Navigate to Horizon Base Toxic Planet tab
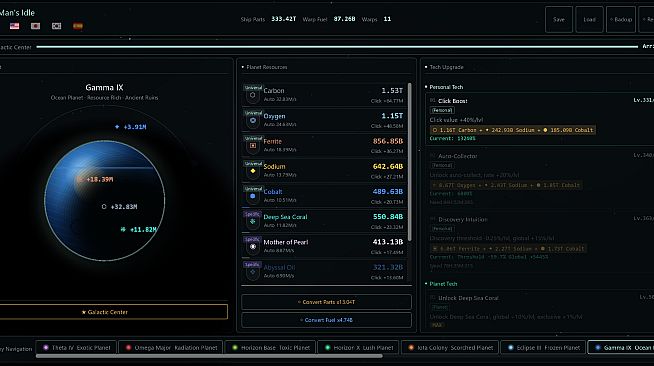654x366 pixels. (270, 347)
